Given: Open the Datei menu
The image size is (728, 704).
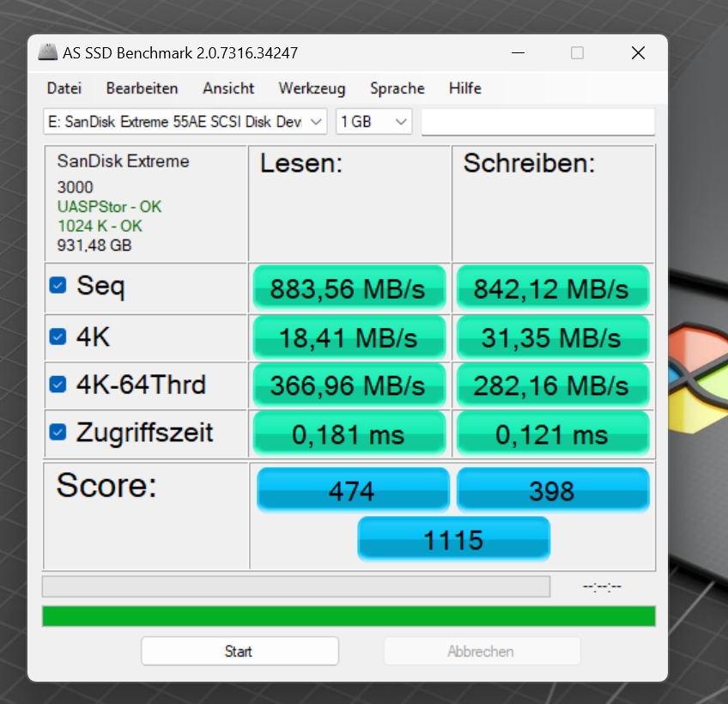Looking at the screenshot, I should click(x=64, y=88).
